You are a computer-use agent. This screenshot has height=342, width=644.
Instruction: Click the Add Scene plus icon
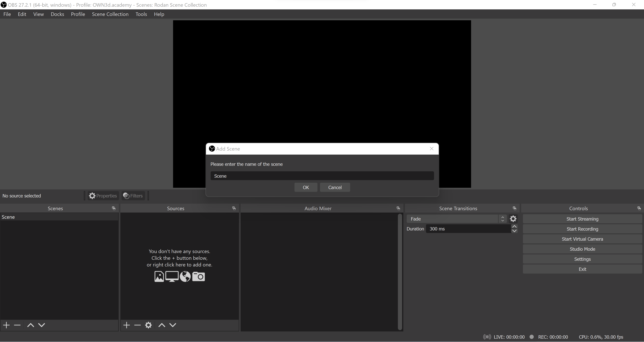pyautogui.click(x=6, y=325)
